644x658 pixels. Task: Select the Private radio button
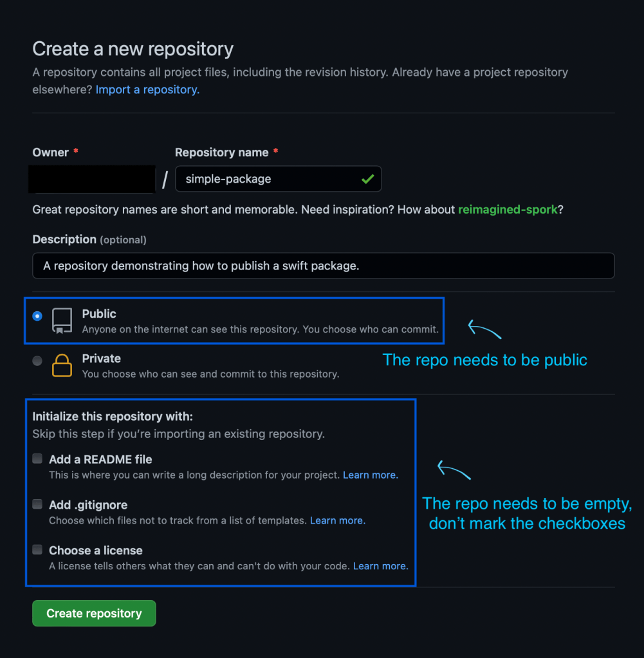[38, 361]
